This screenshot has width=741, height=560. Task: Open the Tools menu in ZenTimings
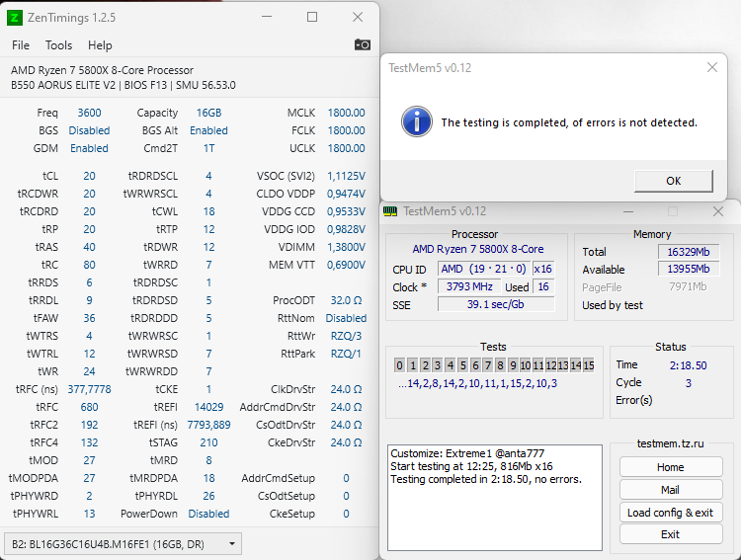click(x=58, y=45)
